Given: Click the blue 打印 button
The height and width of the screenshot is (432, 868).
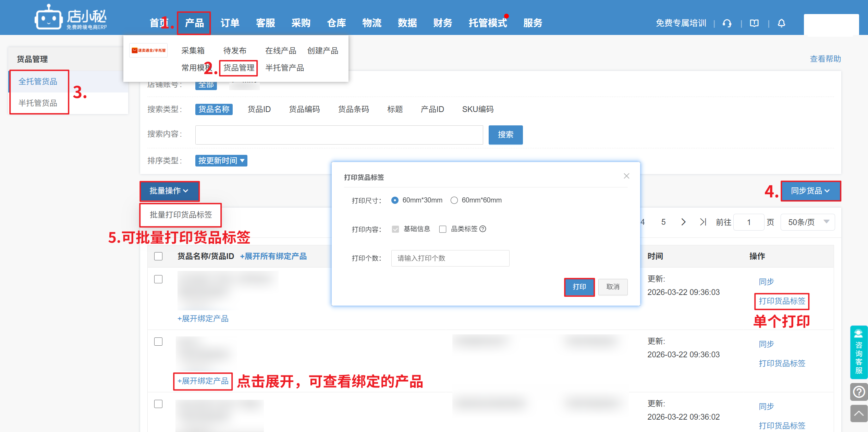Looking at the screenshot, I should tap(579, 287).
